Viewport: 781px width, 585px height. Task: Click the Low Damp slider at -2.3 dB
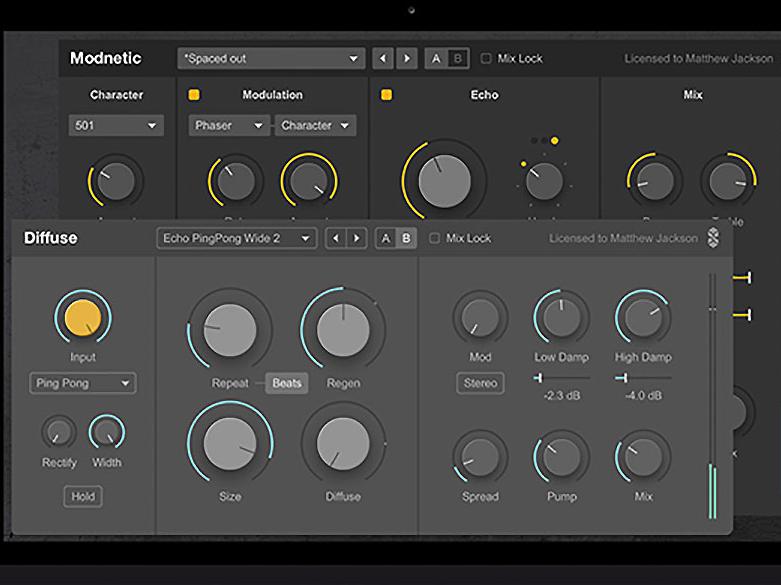tap(539, 377)
